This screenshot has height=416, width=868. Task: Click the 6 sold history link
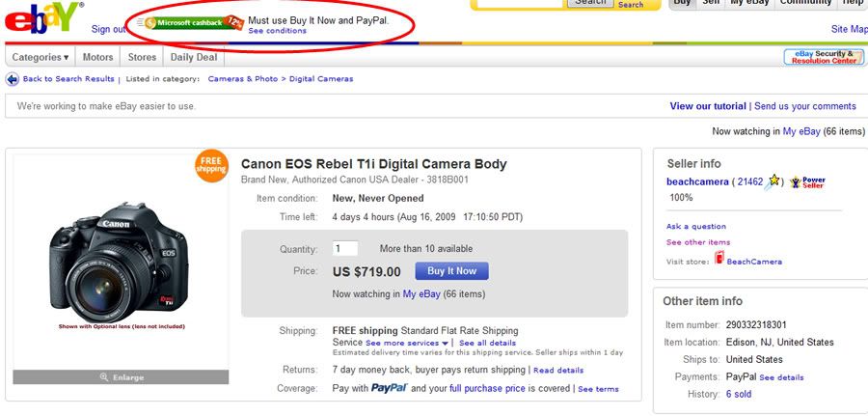[739, 394]
